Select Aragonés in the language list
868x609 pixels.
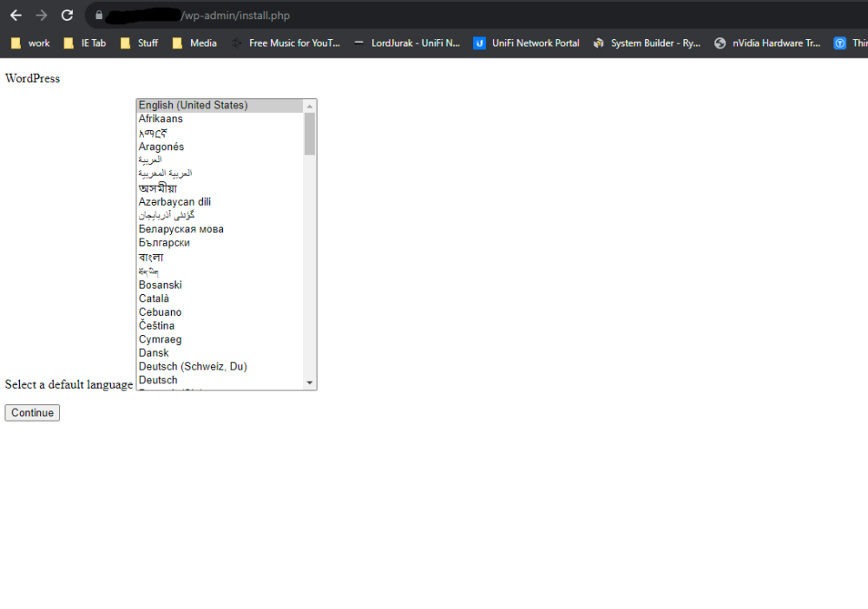pyautogui.click(x=220, y=147)
